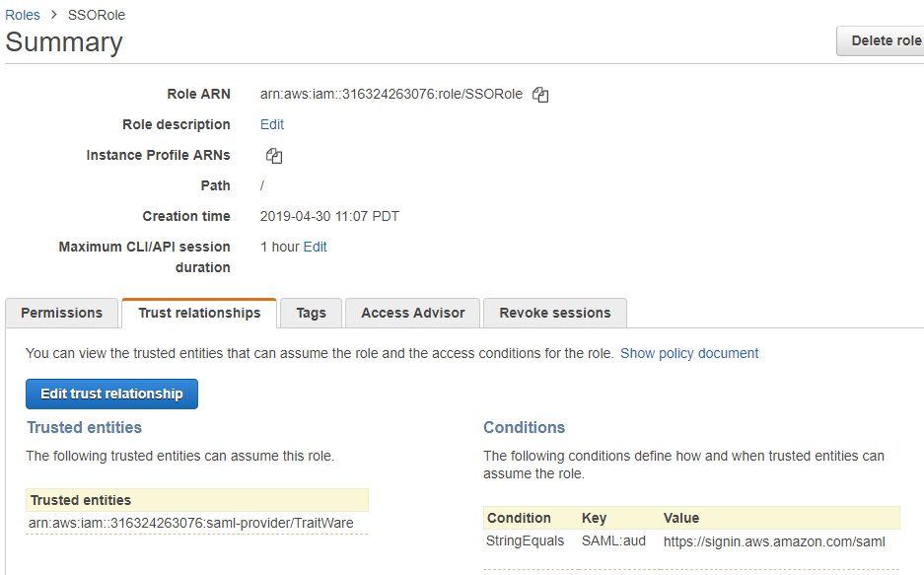Select the TraitWare saml-provider ARN entry
This screenshot has width=924, height=575.
191,523
